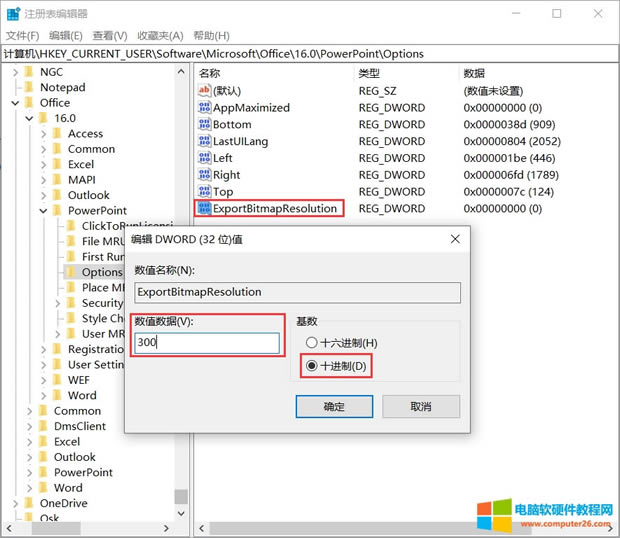
Task: Expand the Access key in tree
Action: (x=43, y=134)
